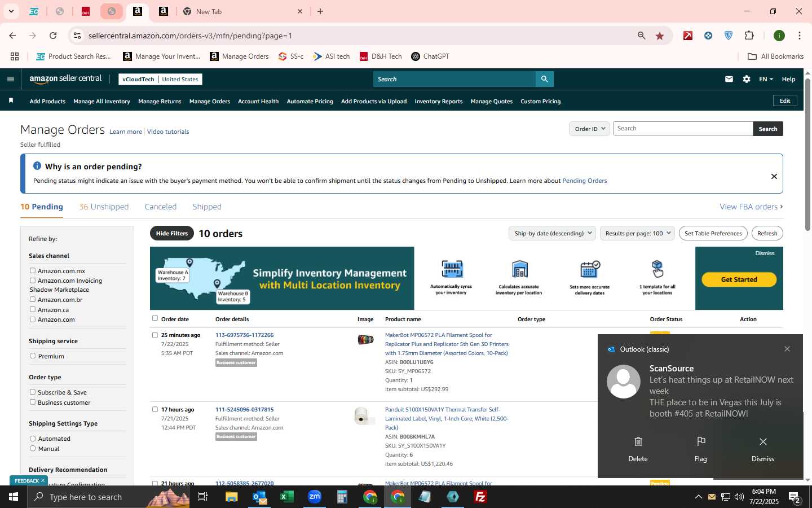Select the Automated shipping settings radio
812x508 pixels.
pyautogui.click(x=33, y=439)
